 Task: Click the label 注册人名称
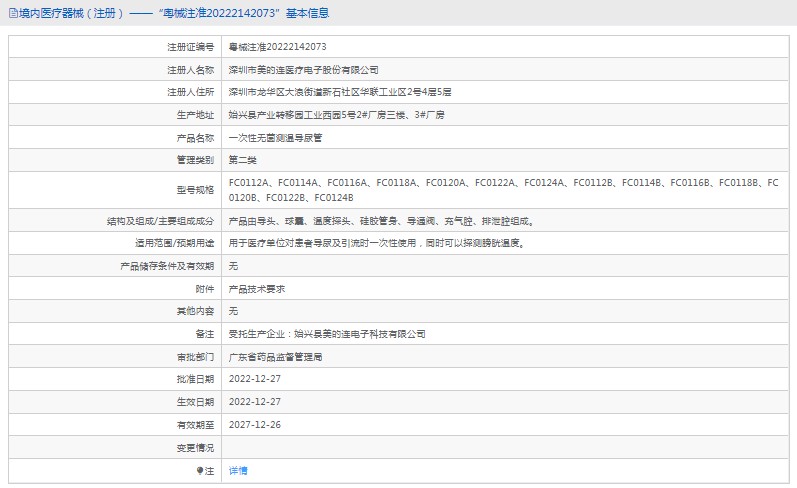tap(191, 70)
